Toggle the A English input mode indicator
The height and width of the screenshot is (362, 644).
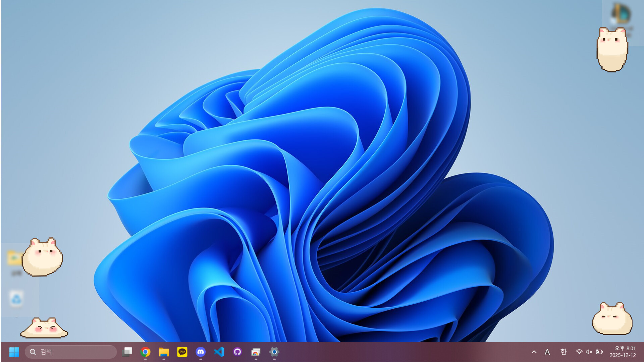(547, 352)
